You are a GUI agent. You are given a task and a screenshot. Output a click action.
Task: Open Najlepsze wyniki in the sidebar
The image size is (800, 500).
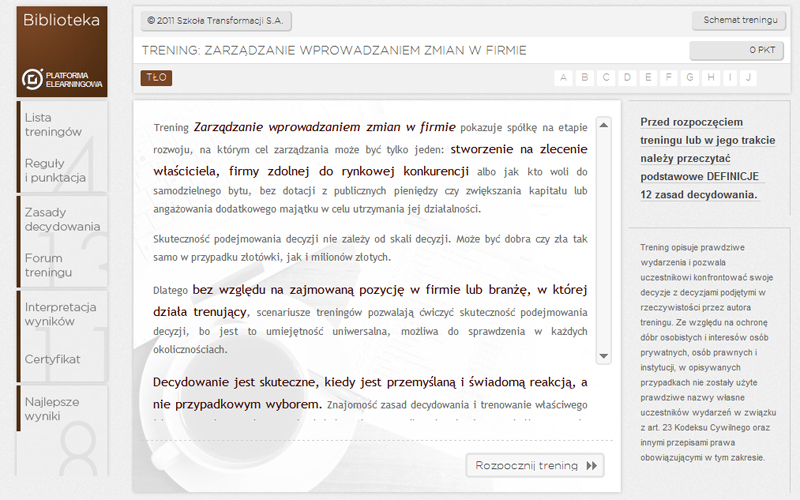[x=52, y=409]
